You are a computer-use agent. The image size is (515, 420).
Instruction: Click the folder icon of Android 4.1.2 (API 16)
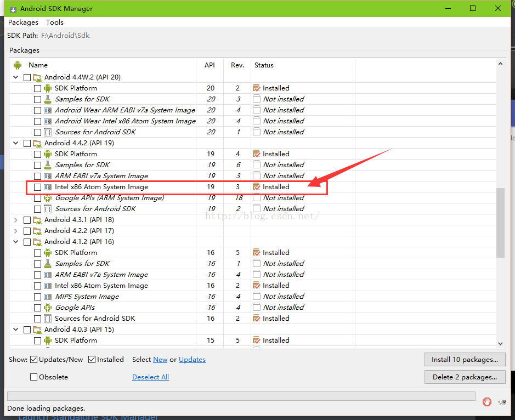pos(37,242)
